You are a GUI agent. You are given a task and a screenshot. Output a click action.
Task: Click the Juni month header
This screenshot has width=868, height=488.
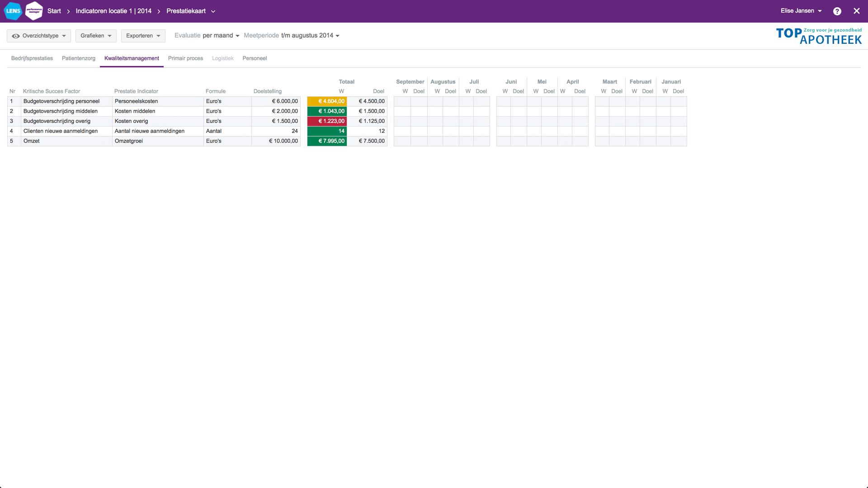coord(511,82)
